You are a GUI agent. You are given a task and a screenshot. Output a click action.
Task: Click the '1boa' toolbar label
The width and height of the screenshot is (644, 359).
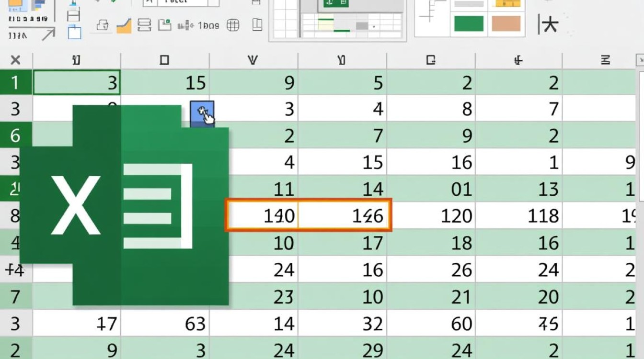point(208,25)
